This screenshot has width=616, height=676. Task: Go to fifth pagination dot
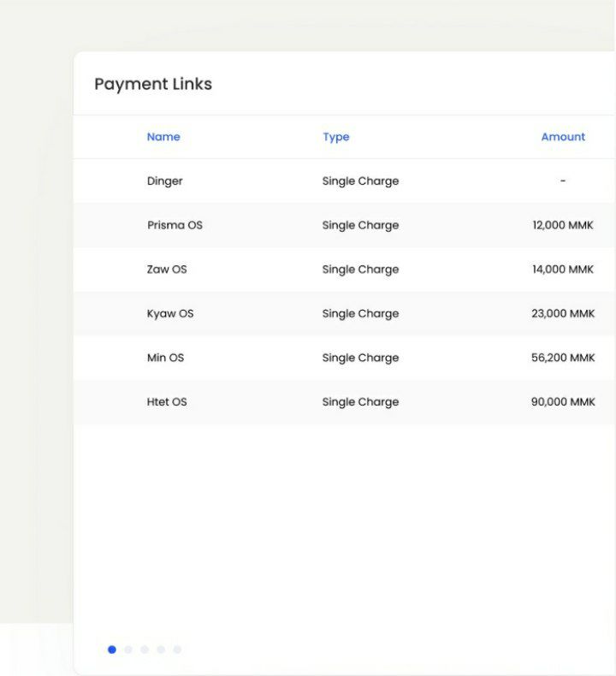(177, 649)
